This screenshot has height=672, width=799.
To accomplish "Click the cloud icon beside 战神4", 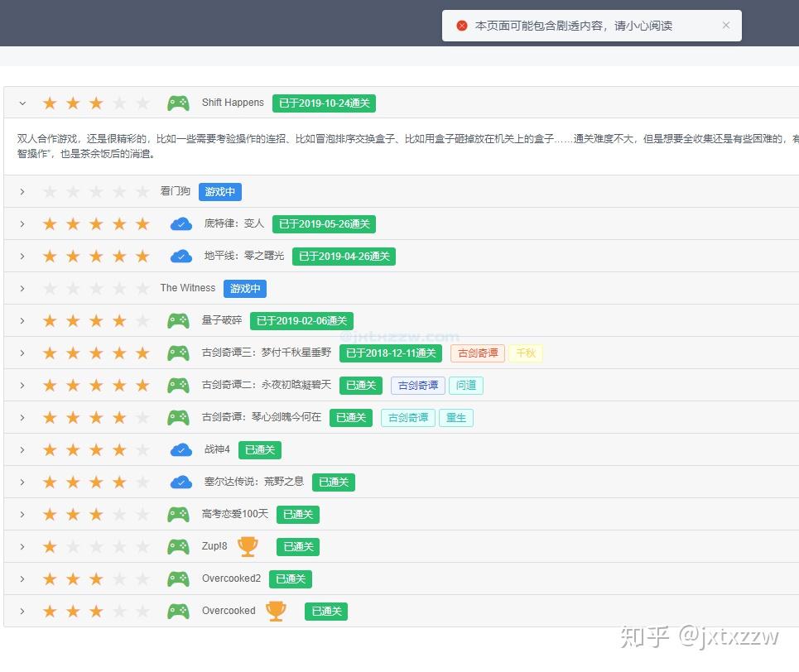I will pyautogui.click(x=180, y=450).
